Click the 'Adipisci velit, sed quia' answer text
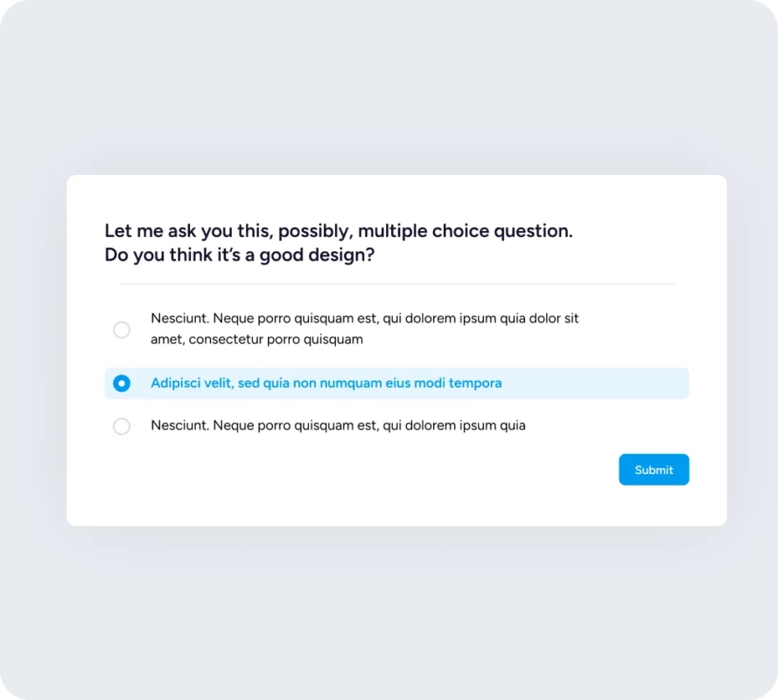The width and height of the screenshot is (778, 700). 326,383
